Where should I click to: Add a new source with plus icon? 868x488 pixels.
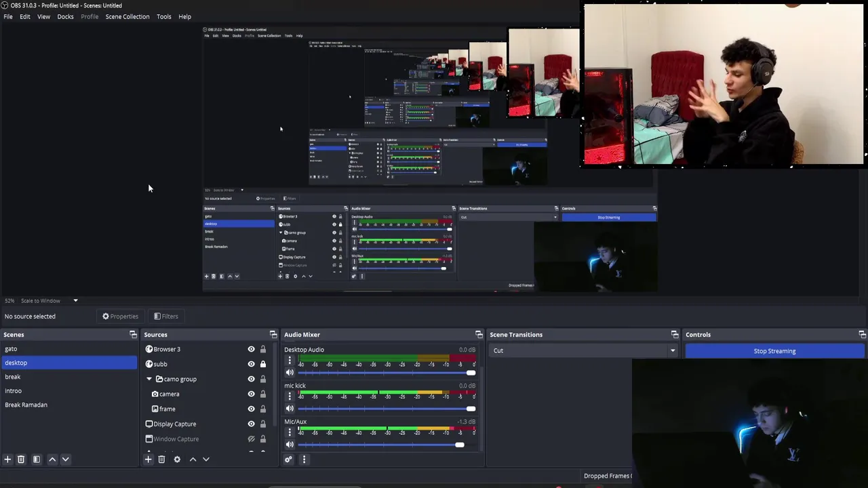(x=148, y=459)
